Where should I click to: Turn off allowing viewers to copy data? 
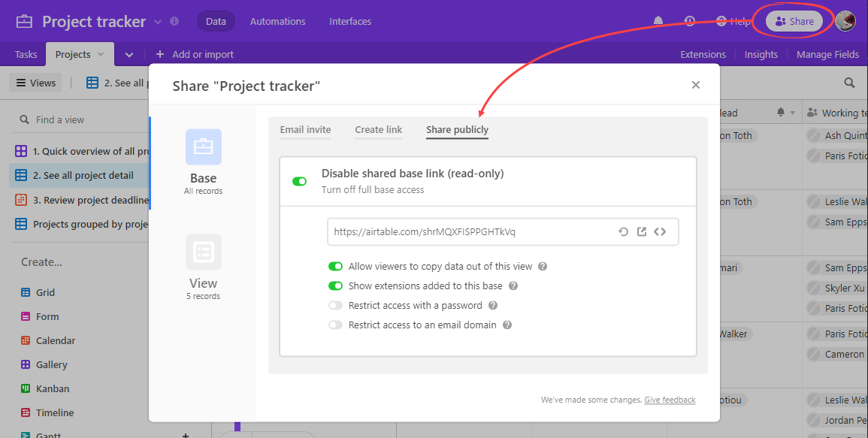point(336,266)
